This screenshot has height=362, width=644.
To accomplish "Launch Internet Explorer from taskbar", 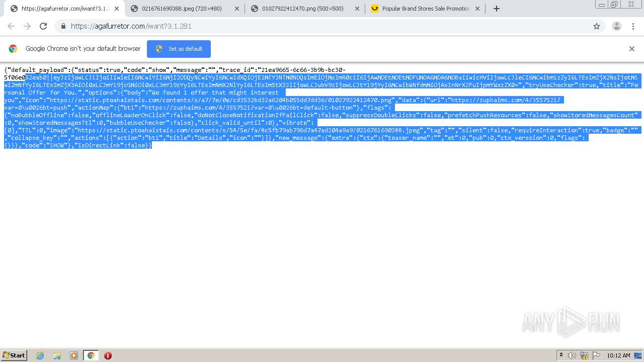I will click(x=40, y=355).
